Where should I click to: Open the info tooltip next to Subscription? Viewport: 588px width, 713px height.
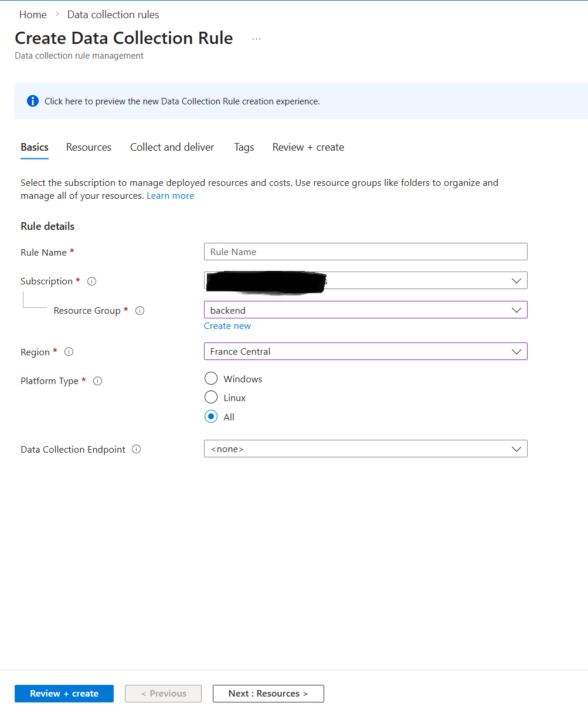click(x=91, y=281)
